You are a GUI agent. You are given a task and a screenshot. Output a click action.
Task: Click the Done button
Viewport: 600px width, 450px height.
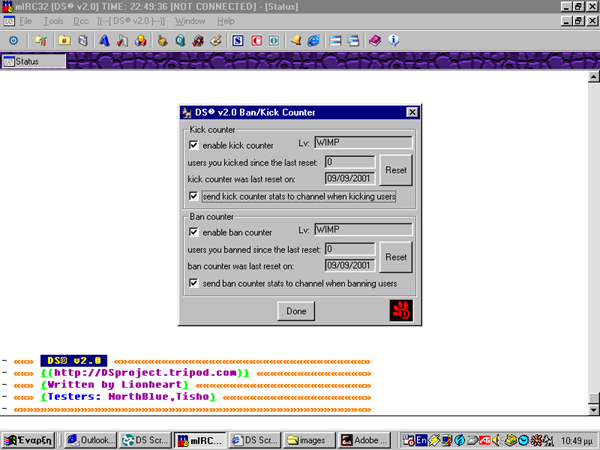(296, 311)
